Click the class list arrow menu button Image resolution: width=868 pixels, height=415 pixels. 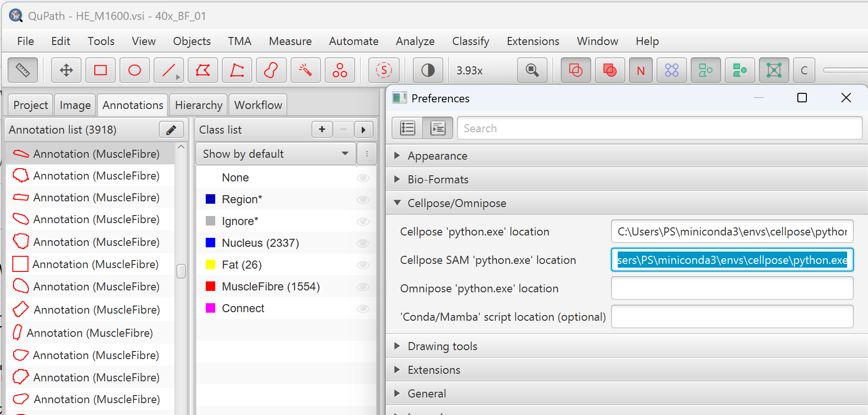[364, 129]
